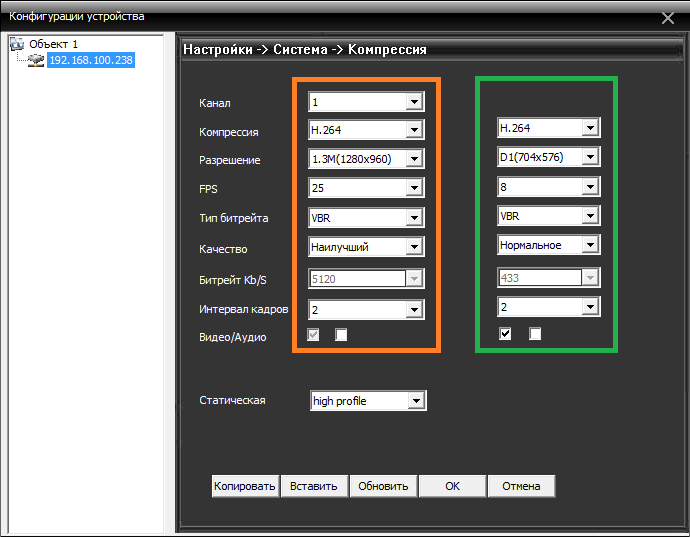
Task: Close the Конфигурации устройства window
Action: tap(668, 18)
